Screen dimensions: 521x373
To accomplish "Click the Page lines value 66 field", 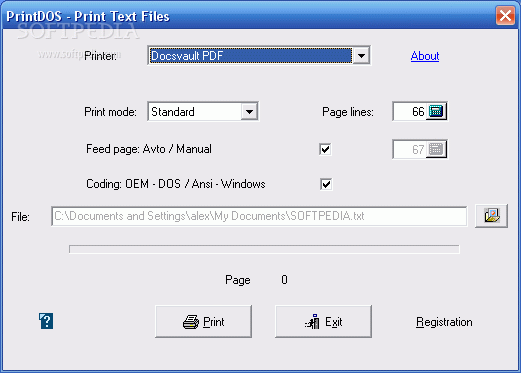I will (410, 111).
